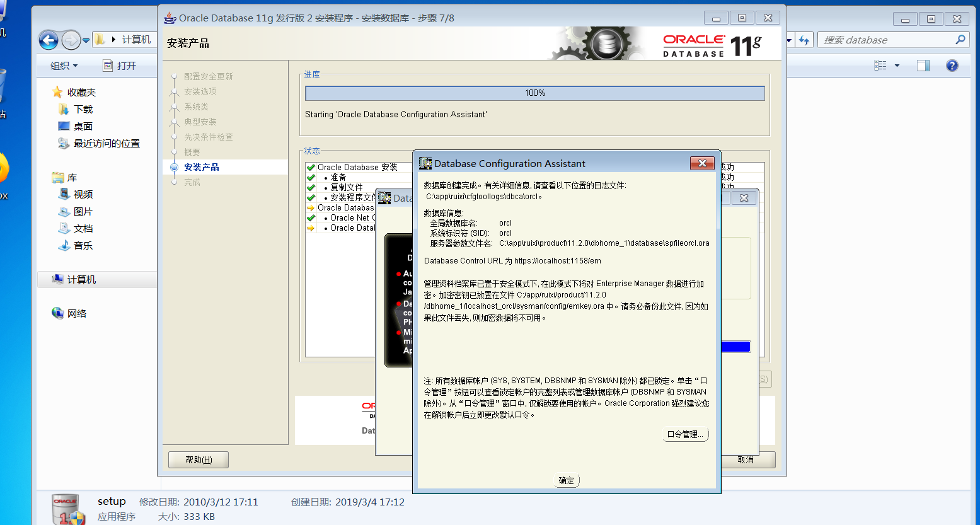Select 计算机 in navigation pane
Viewport: 980px width, 525px height.
point(81,279)
